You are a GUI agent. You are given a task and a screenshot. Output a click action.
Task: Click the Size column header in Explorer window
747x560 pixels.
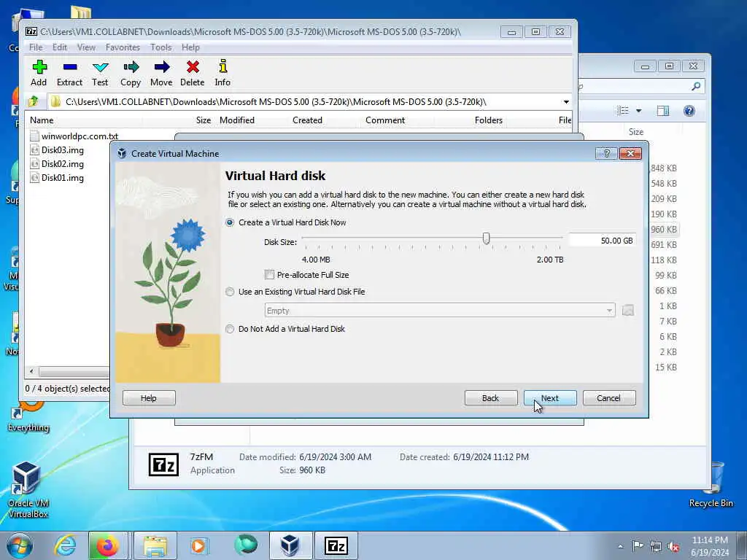pos(636,132)
